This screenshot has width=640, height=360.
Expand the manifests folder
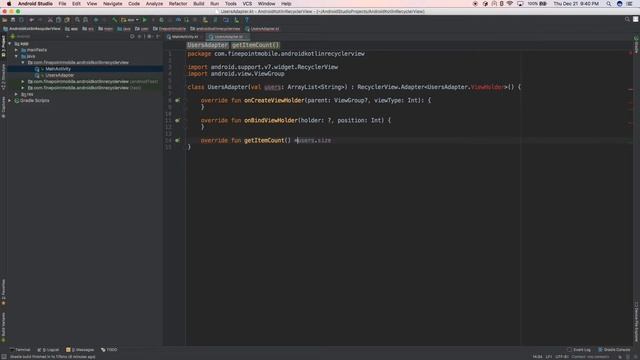coord(16,50)
